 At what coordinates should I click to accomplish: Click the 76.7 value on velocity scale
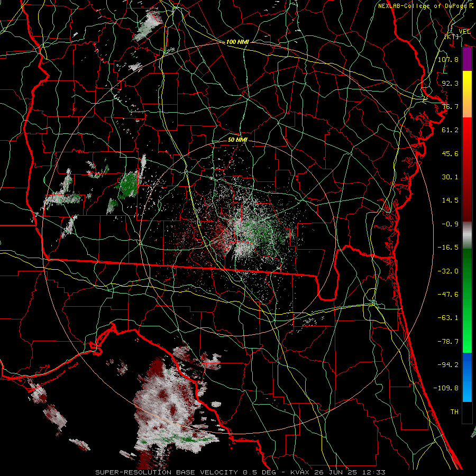(450, 106)
